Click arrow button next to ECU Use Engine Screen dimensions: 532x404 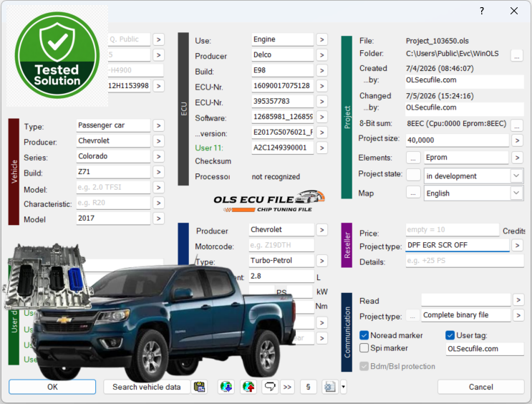[x=322, y=39]
